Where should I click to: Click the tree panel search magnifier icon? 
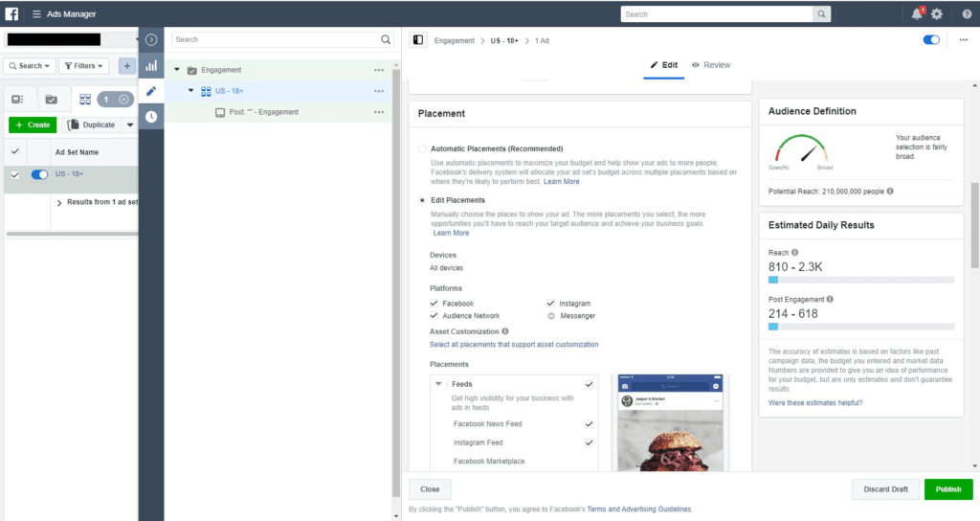coord(386,39)
